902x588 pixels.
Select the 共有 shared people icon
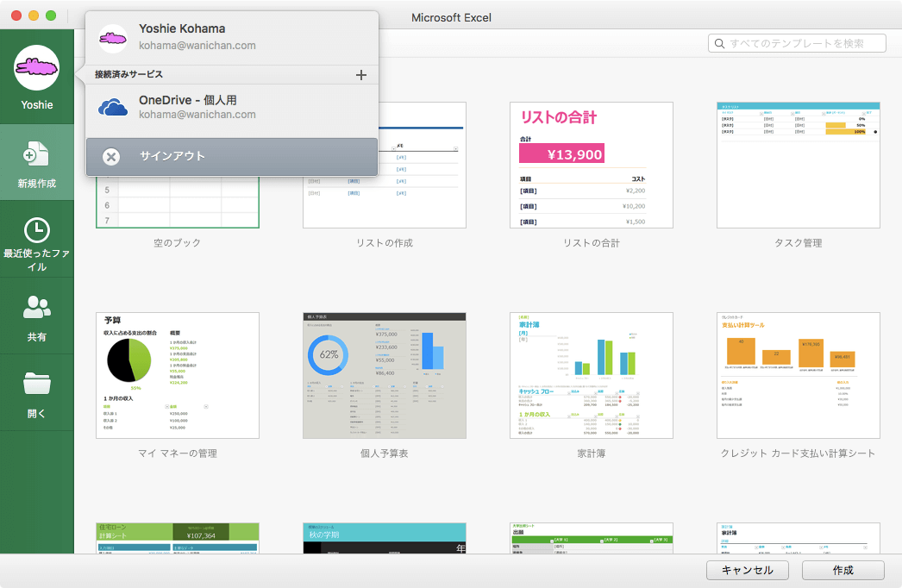37,307
